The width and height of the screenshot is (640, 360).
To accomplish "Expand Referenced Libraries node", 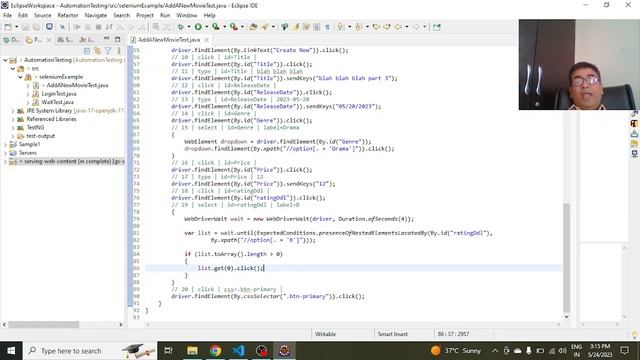I will tap(13, 119).
